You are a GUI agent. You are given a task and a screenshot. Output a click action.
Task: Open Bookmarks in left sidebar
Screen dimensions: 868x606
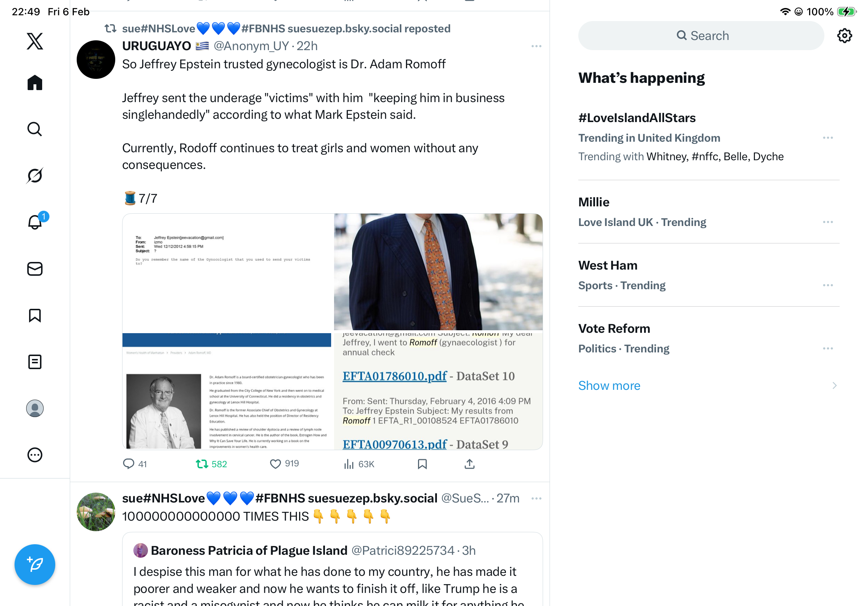[35, 315]
